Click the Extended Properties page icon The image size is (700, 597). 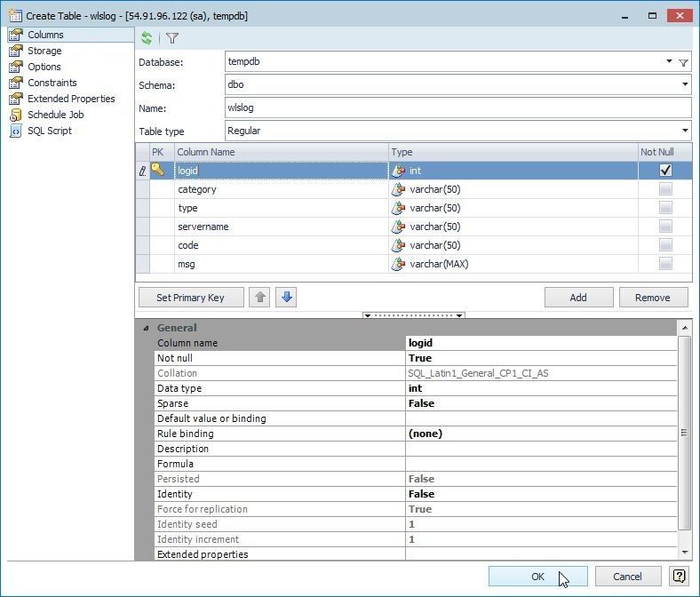coord(16,99)
